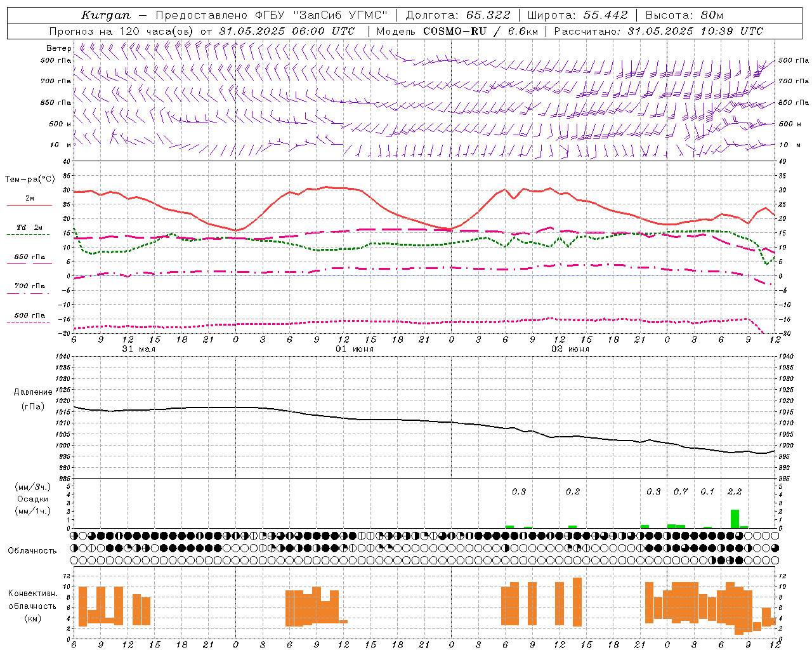Click "850 гПа" in the temperature legend
Screen dimensions: 812x650
click(30, 257)
